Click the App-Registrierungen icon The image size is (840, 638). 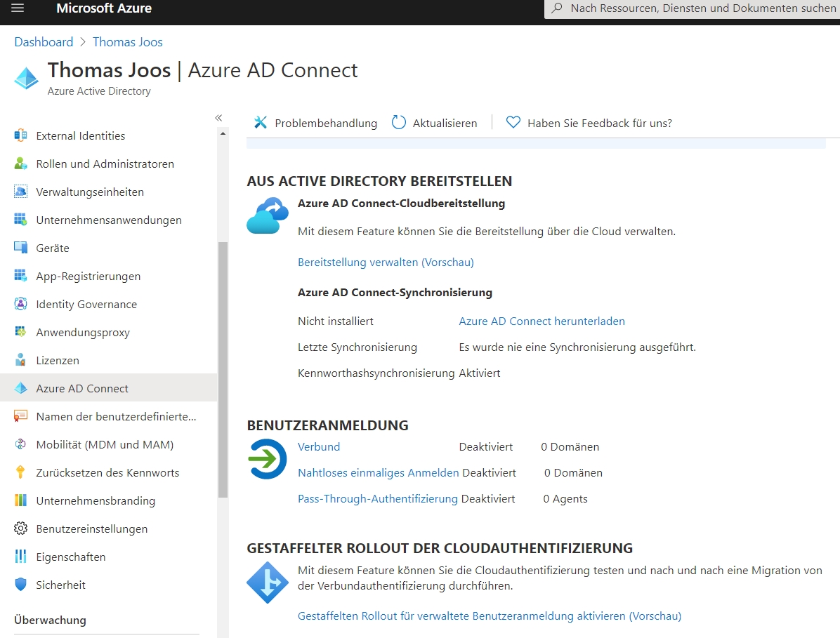click(x=20, y=276)
